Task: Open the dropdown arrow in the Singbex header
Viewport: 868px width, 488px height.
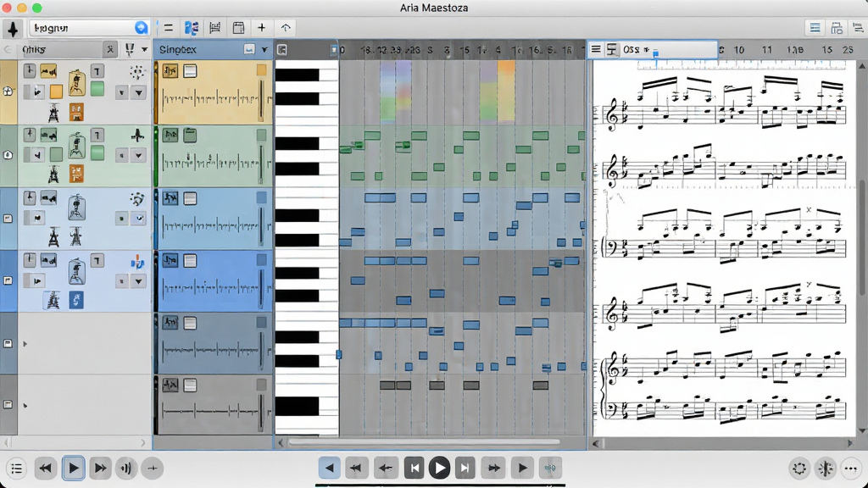Action: [x=264, y=50]
